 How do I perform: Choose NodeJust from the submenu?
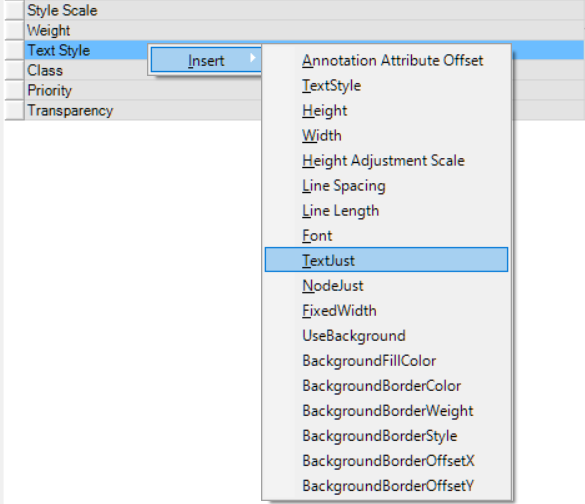pos(386,285)
